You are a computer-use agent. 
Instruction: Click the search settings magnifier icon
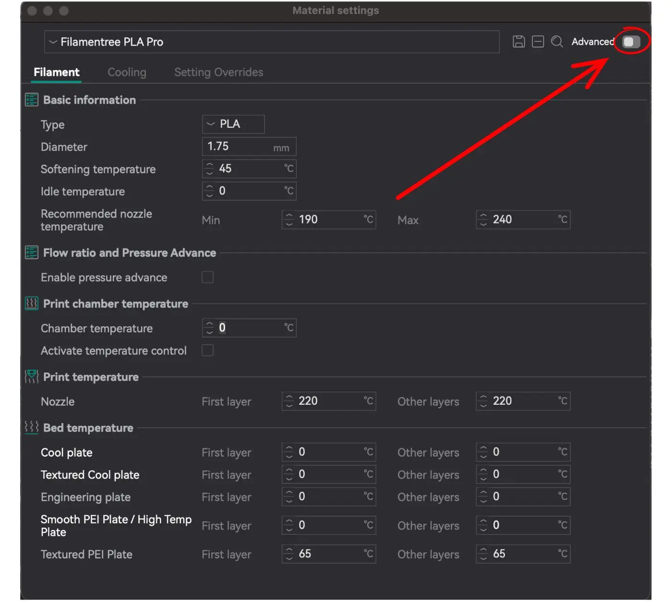557,42
